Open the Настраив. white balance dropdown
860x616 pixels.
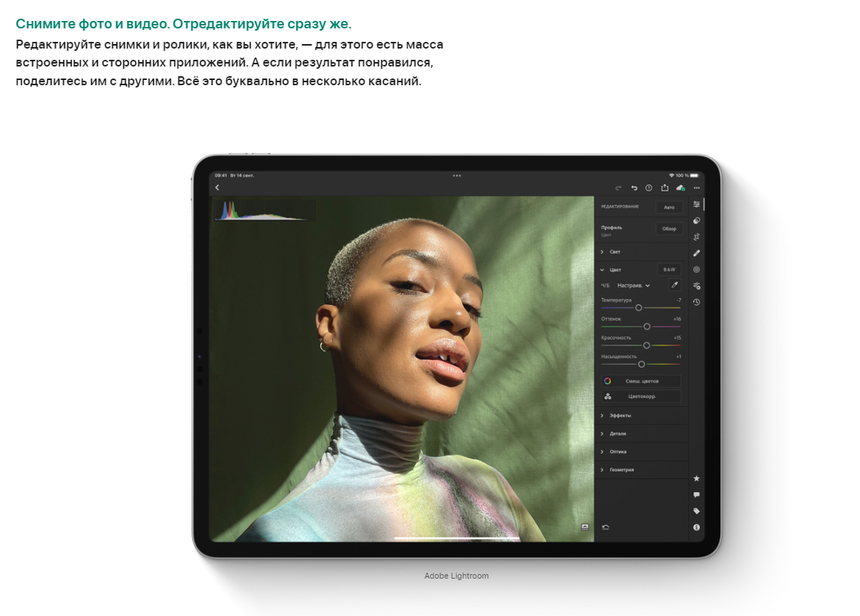633,286
